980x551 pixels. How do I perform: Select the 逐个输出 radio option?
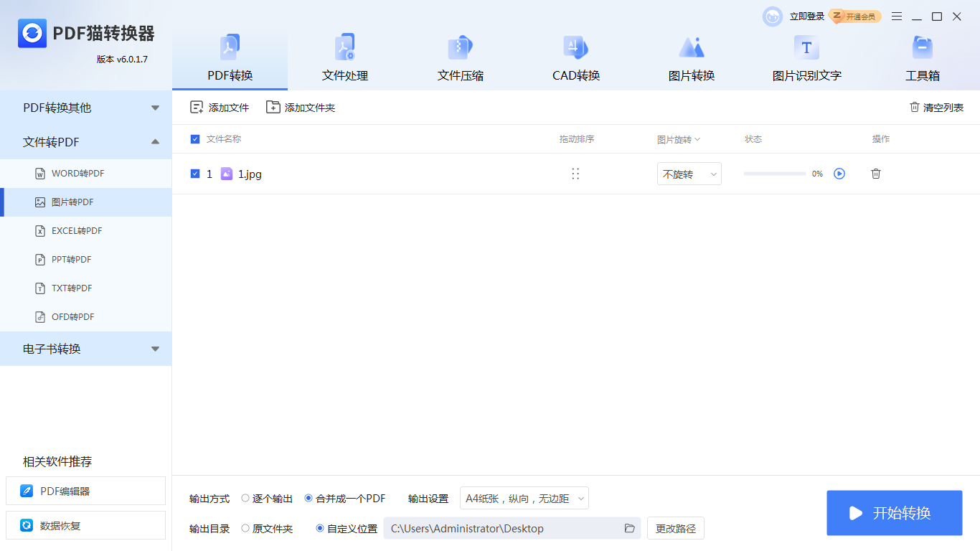267,499
